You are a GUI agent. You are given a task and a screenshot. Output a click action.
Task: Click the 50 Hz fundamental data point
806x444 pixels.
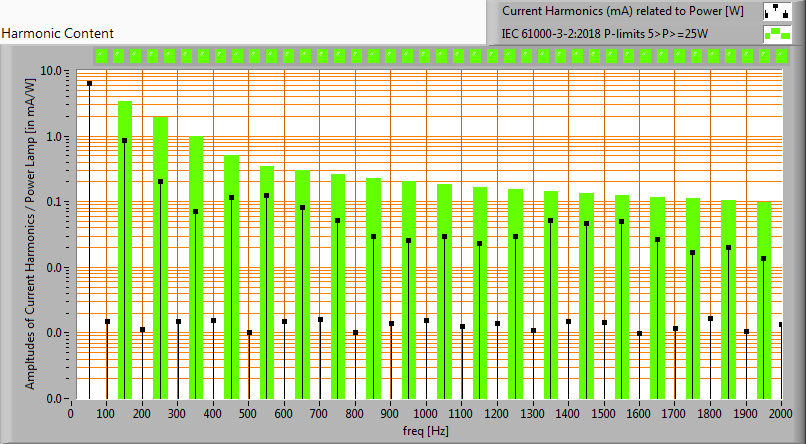[x=89, y=84]
